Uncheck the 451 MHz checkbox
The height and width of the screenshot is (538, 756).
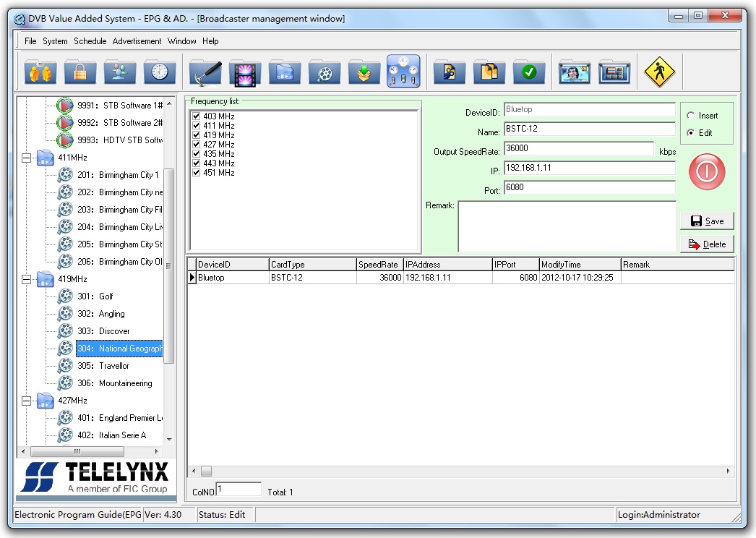(197, 173)
